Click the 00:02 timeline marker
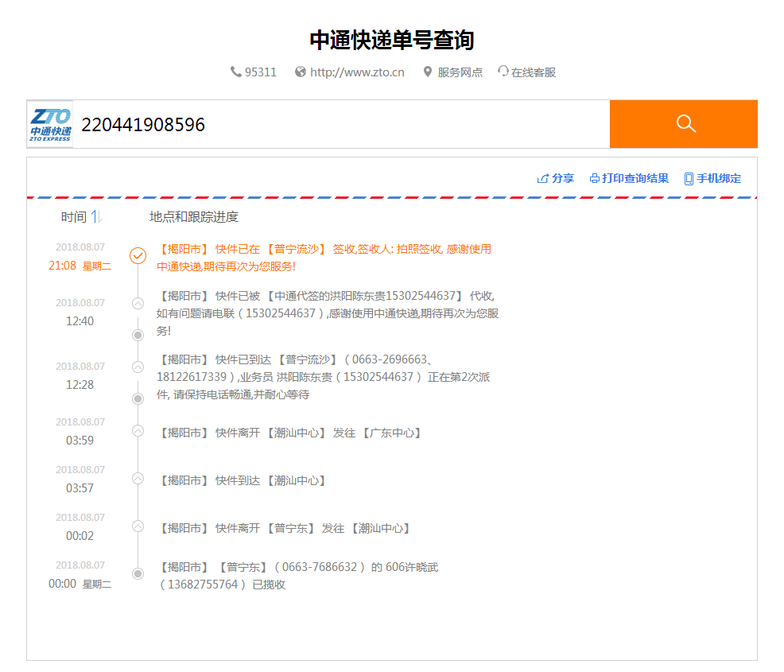Screen dimensions: 784x672 [x=138, y=526]
